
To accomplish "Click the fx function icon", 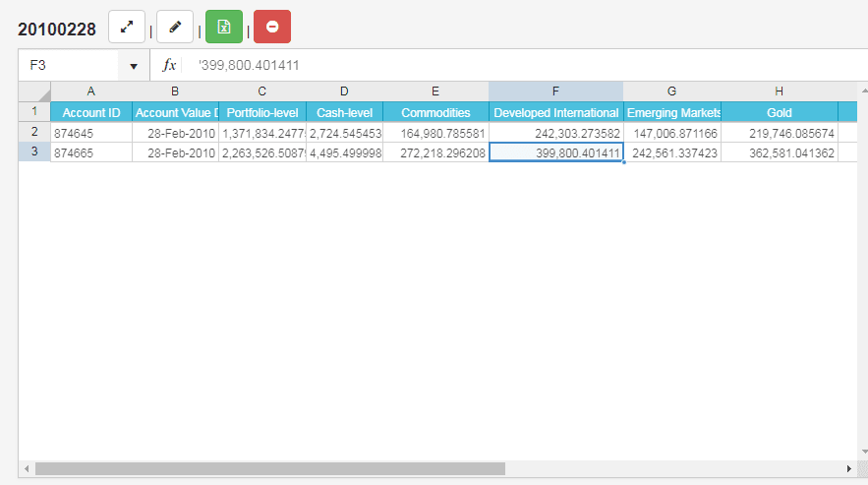I will pyautogui.click(x=169, y=65).
